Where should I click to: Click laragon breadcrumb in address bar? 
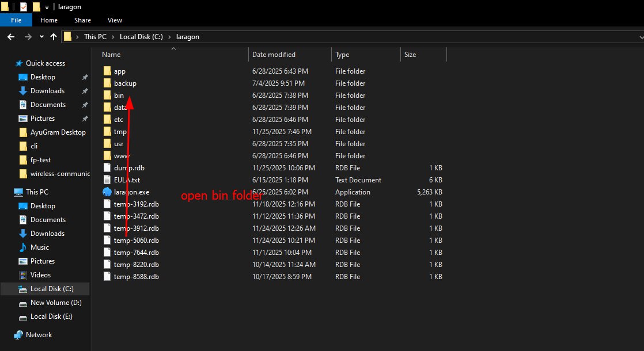click(188, 37)
